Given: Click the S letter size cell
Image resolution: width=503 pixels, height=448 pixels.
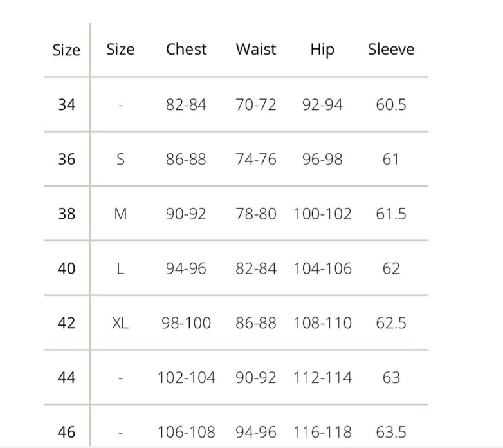Looking at the screenshot, I should tap(120, 159).
